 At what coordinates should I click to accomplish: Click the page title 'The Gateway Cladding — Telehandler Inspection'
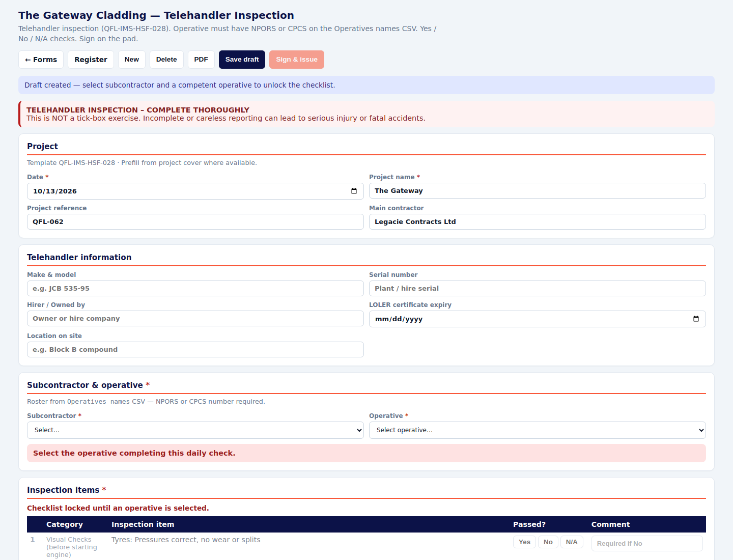click(x=156, y=15)
